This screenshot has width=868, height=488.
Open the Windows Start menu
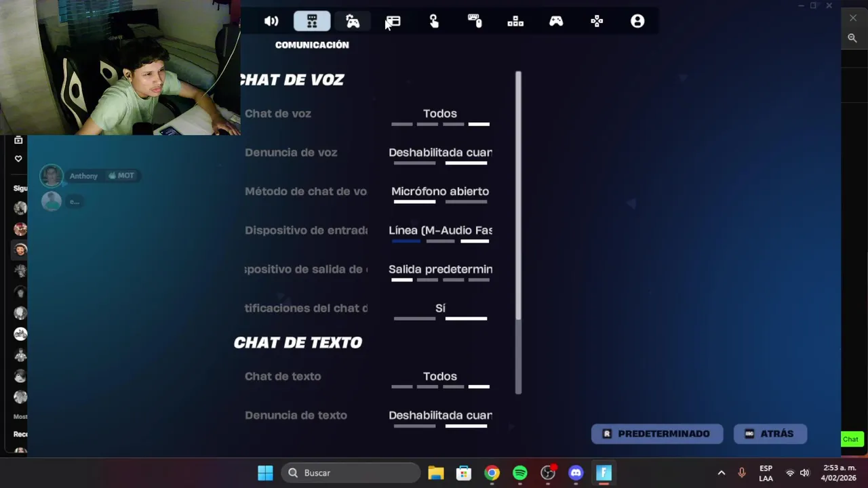click(265, 472)
